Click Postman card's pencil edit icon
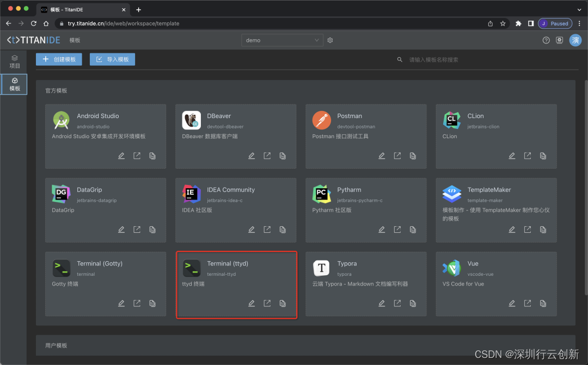 381,156
